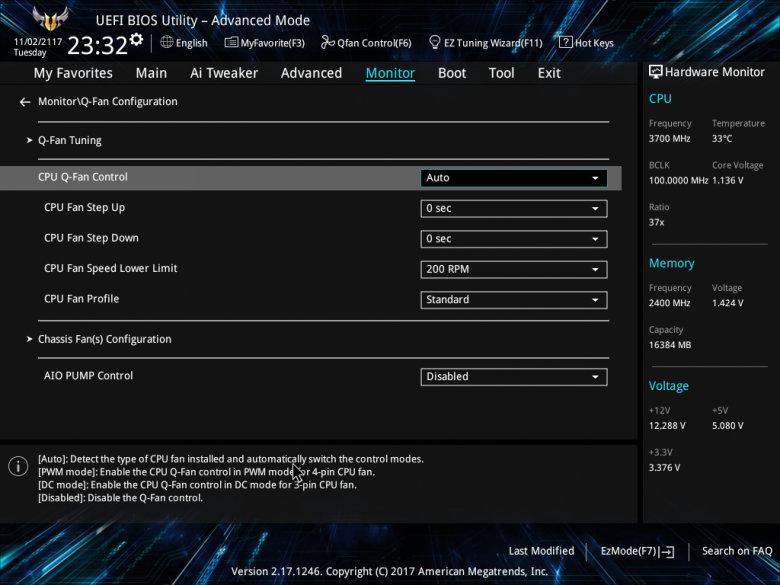Show Hot Keys question mark icon
The width and height of the screenshot is (780, 585).
[565, 42]
